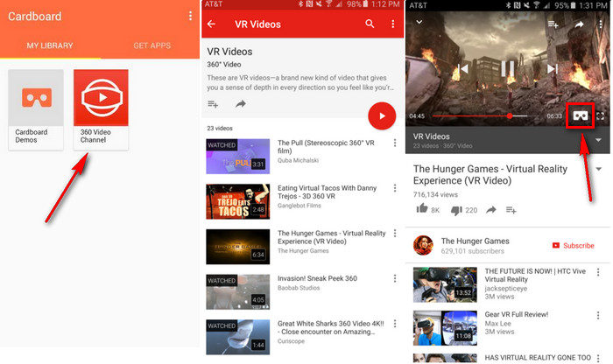Select Invasion! Sneak Peek 360 title
Viewport: 613px width, 364px height.
317,278
